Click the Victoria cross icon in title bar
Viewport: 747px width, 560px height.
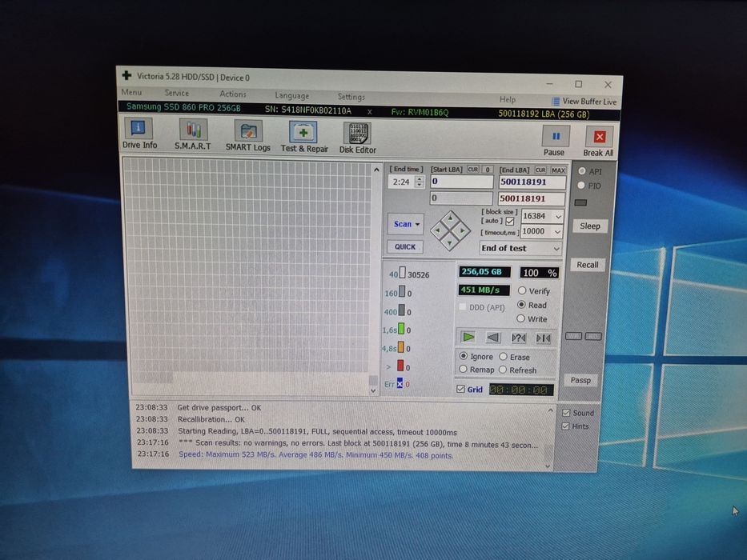(x=127, y=75)
